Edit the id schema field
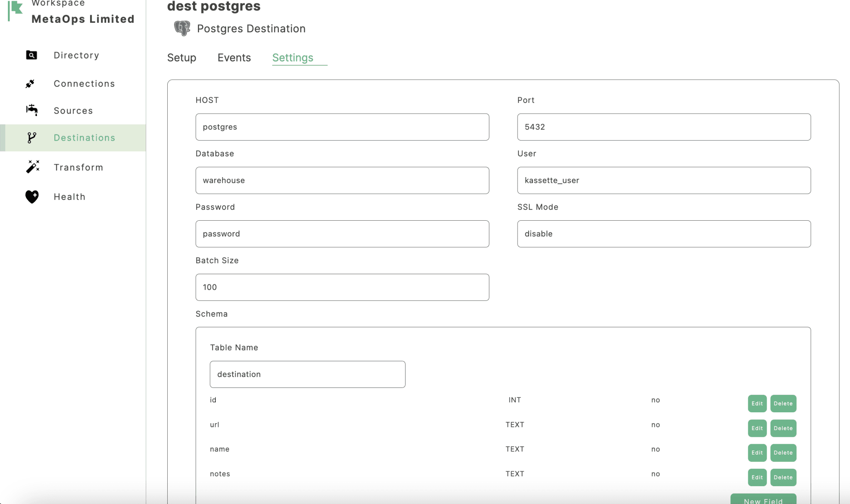The width and height of the screenshot is (850, 504). (x=757, y=404)
